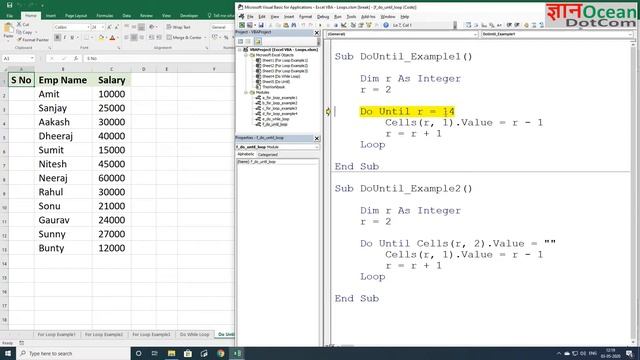Open the font name dropdown in Excel
This screenshot has width=640, height=360.
coord(88,27)
